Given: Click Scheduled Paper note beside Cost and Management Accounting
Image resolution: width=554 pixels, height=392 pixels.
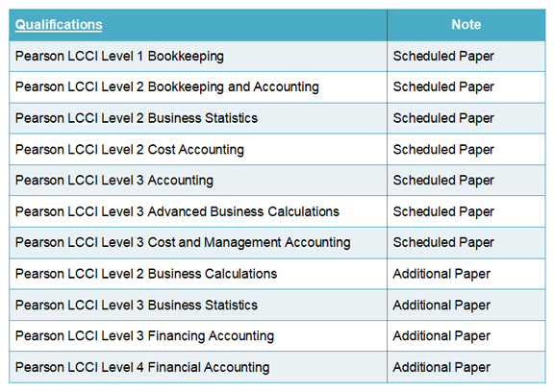Looking at the screenshot, I should tap(443, 243).
